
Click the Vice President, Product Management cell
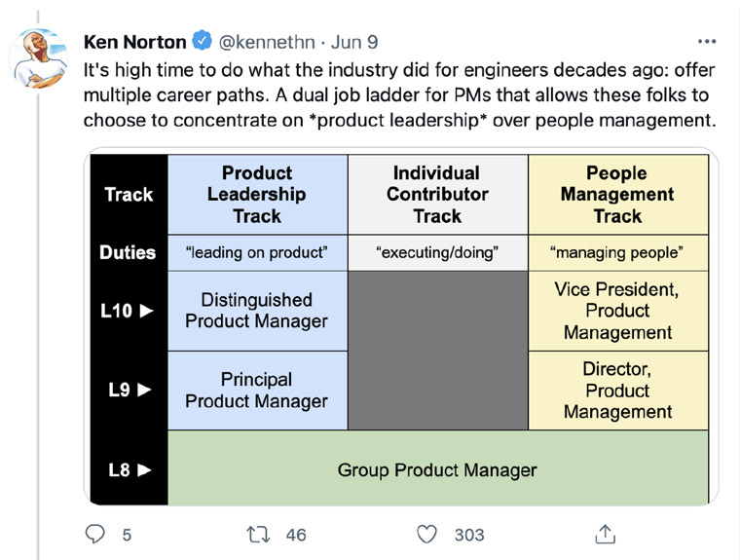click(618, 311)
